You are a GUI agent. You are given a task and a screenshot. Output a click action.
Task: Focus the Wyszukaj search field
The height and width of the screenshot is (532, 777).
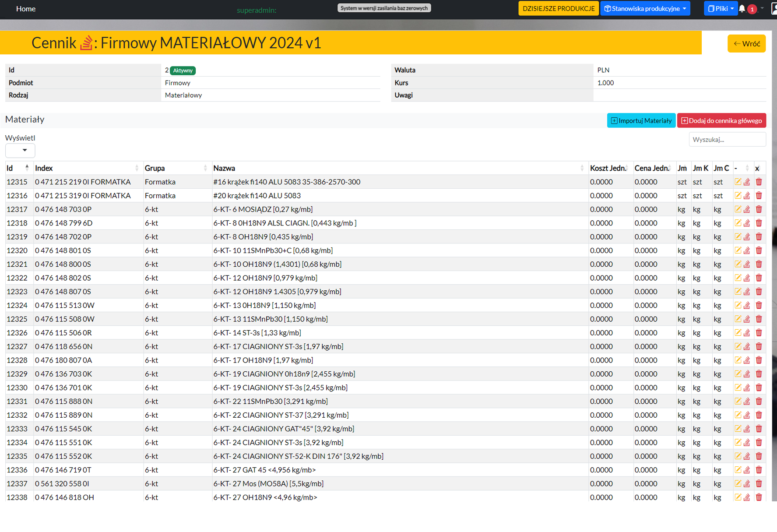(x=727, y=140)
